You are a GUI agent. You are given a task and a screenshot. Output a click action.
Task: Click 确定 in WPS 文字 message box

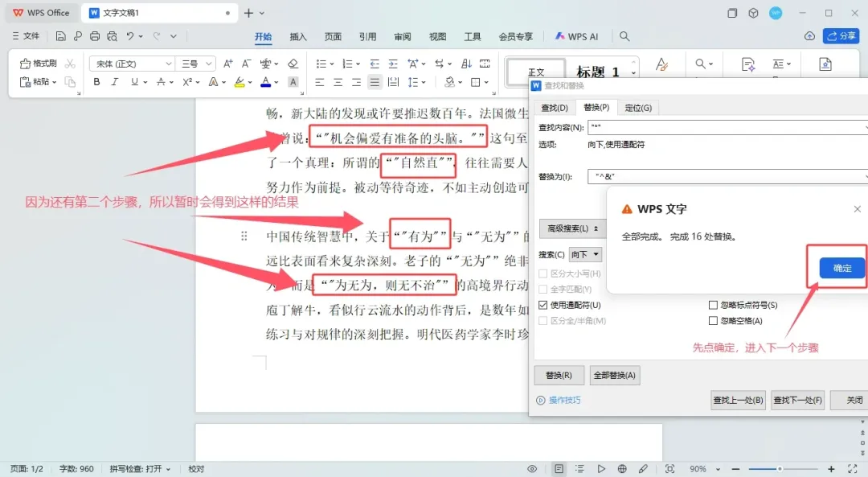point(842,268)
